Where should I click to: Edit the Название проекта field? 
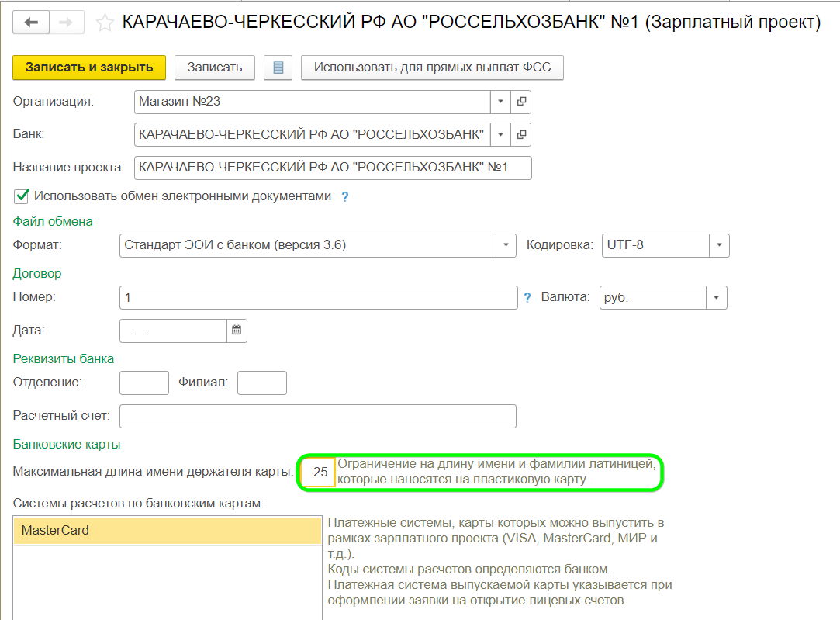[x=333, y=168]
